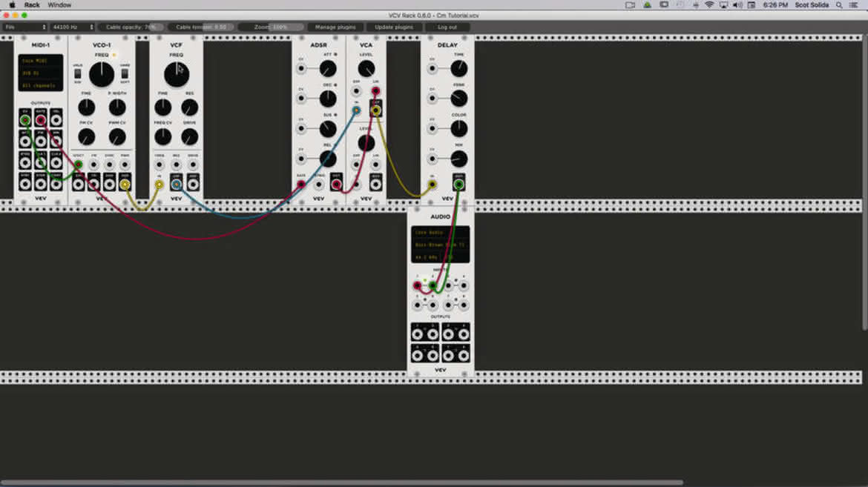
Task: Click the VCF DRIVE knob
Action: [189, 136]
